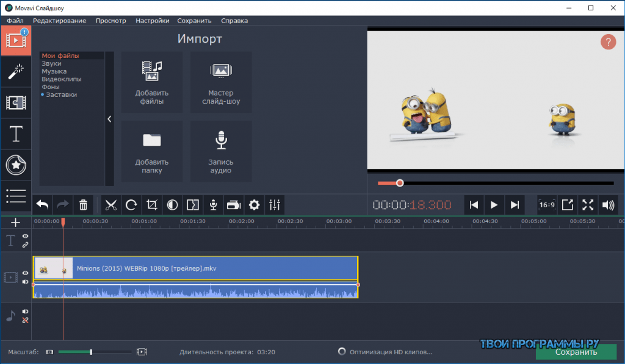The width and height of the screenshot is (625, 364).
Task: Mute the video track audio
Action: (x=25, y=282)
